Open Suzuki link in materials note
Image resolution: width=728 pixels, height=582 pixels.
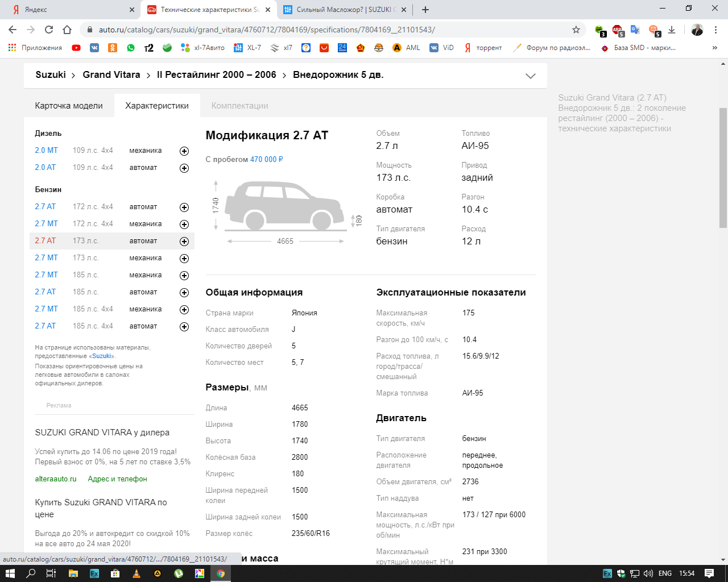coord(102,356)
